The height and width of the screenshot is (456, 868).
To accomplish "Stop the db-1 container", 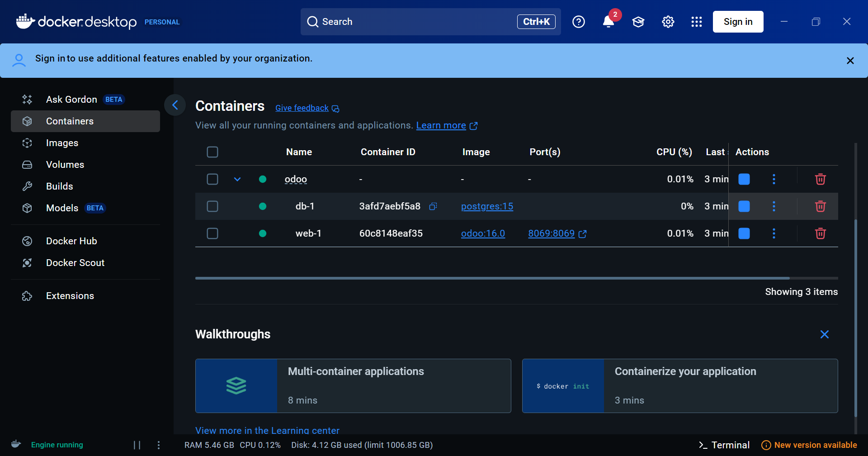I will pos(744,206).
